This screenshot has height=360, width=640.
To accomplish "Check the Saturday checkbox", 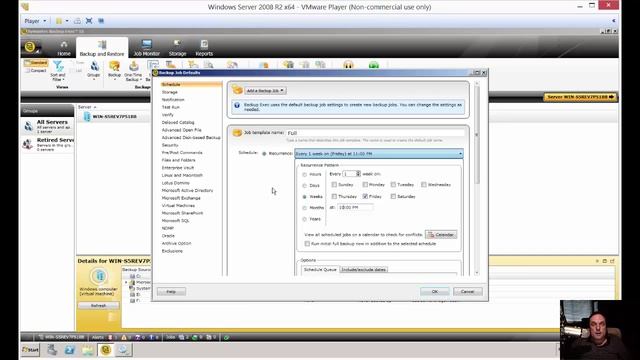I will pyautogui.click(x=393, y=197).
